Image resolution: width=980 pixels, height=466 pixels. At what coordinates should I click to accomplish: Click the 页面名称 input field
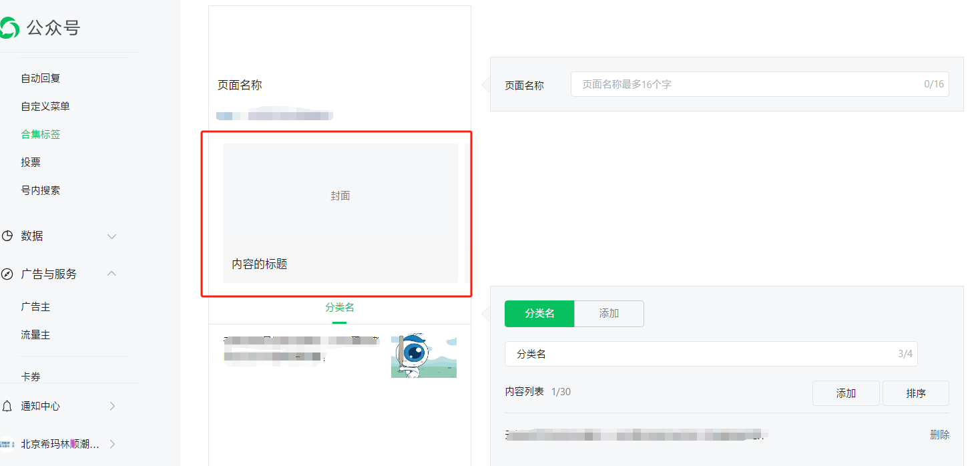(x=760, y=84)
